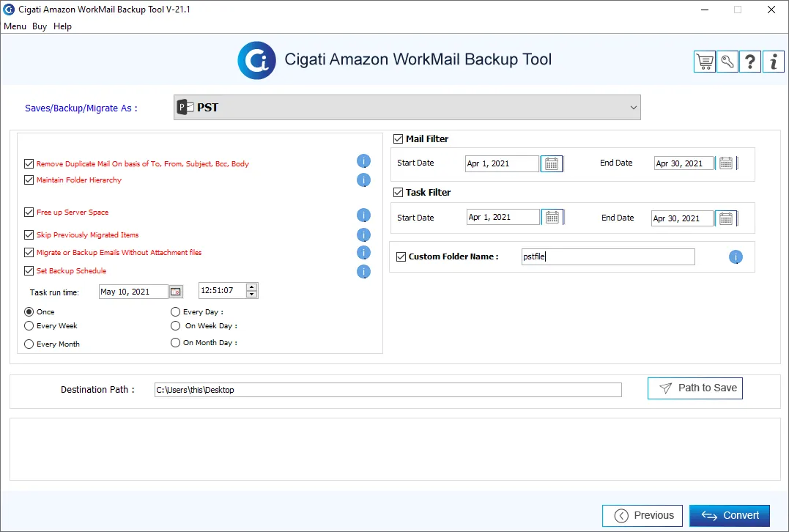Select the Once schedule option
Image resolution: width=789 pixels, height=532 pixels.
pyautogui.click(x=29, y=311)
